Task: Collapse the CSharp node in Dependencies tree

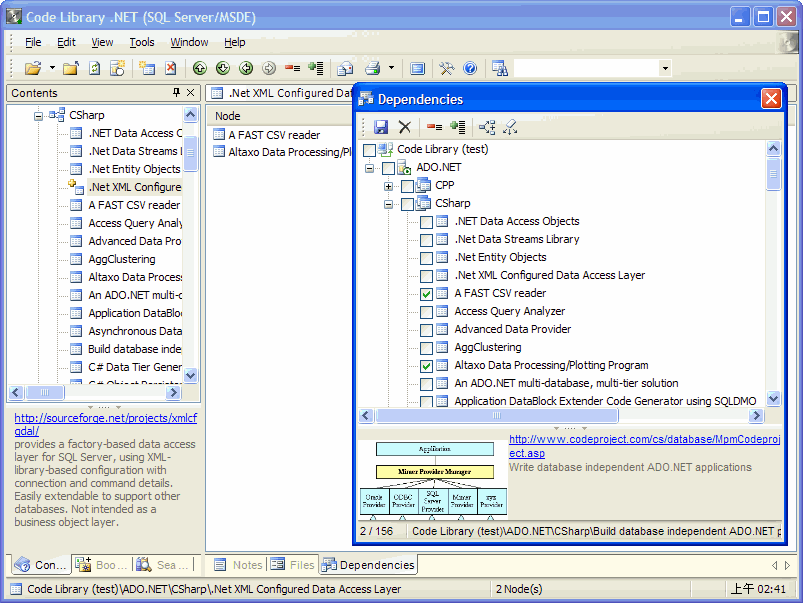Action: [x=388, y=204]
